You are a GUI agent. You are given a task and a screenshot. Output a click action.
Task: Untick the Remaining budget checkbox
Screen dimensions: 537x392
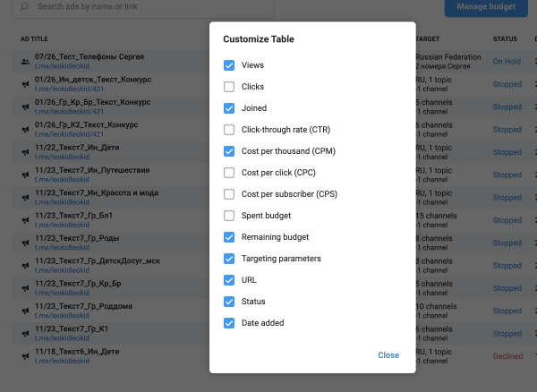(x=229, y=237)
